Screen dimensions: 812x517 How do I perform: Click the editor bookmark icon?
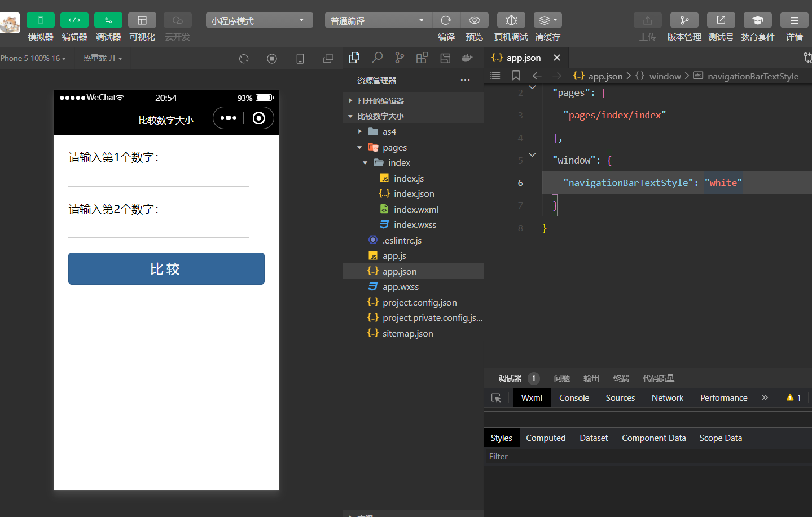pos(516,76)
